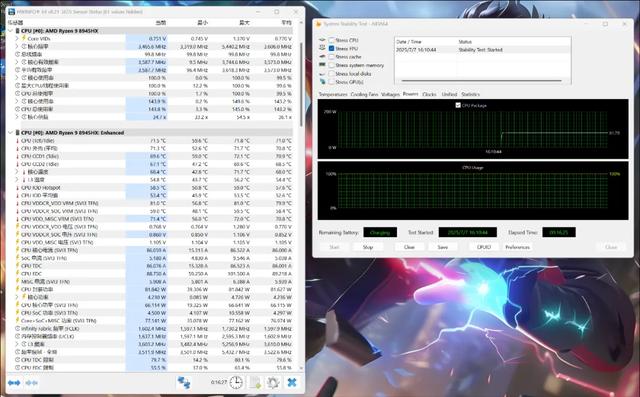Collapse the CPU [#0] Ryzen 9 Enhanced group
Screen dimensions: 640x397
tap(11, 133)
